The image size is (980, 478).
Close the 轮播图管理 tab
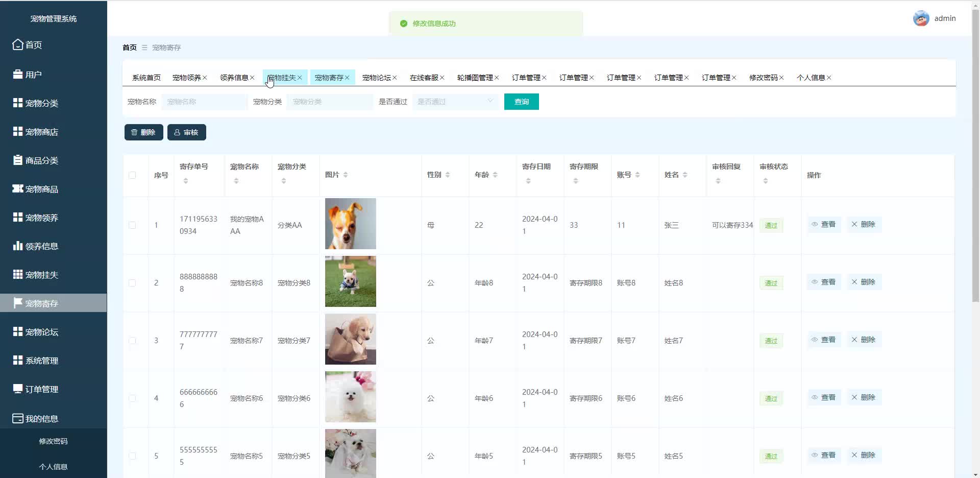497,78
